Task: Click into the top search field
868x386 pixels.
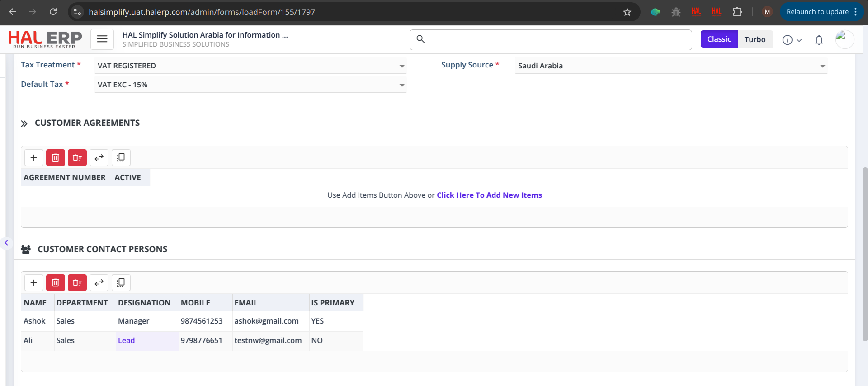Action: tap(556, 40)
